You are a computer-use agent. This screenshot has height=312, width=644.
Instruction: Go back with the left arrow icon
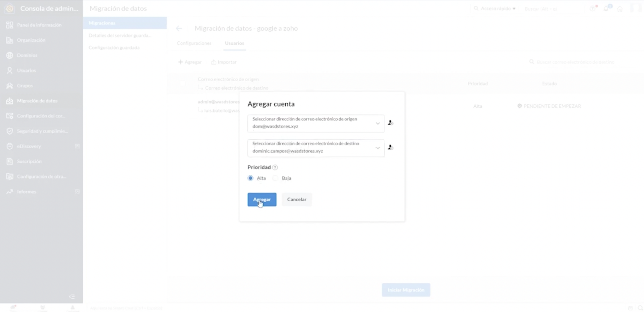click(179, 28)
